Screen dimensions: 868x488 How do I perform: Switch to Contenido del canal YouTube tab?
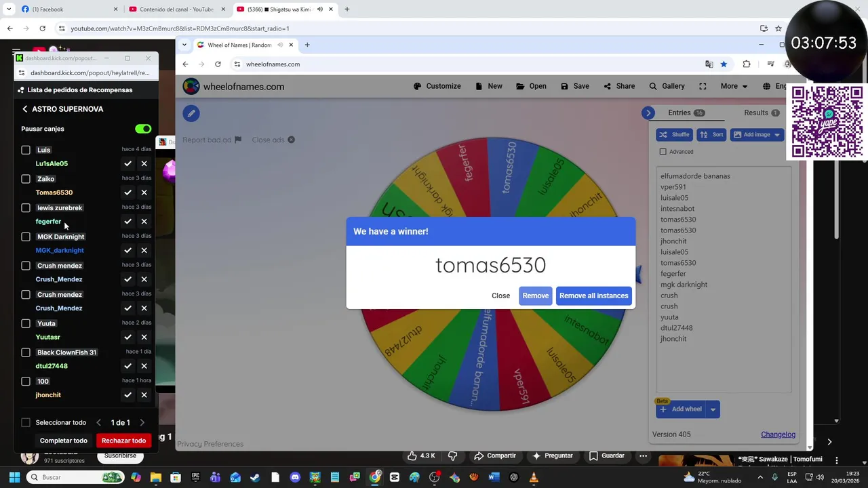[x=176, y=9]
